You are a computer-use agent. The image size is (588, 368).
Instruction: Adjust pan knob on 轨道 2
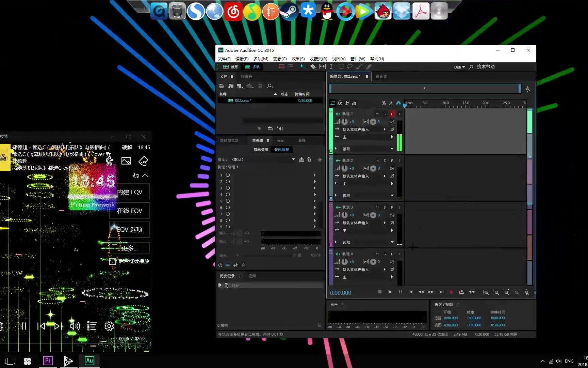tap(373, 168)
